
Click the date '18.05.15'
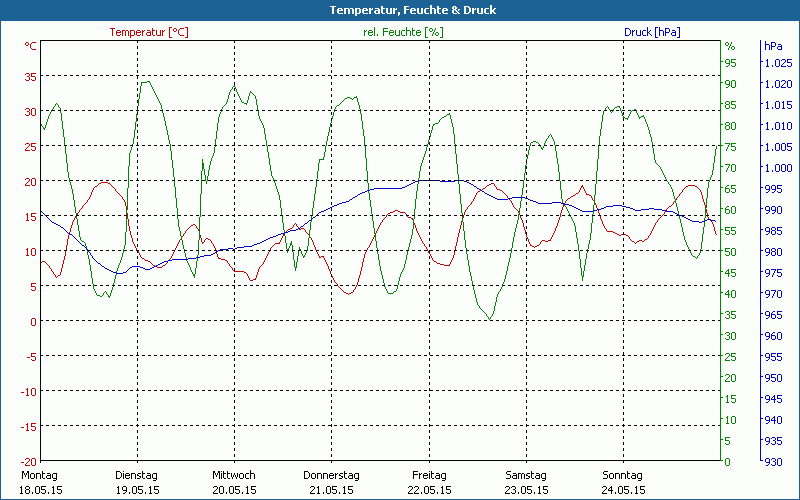click(x=41, y=490)
